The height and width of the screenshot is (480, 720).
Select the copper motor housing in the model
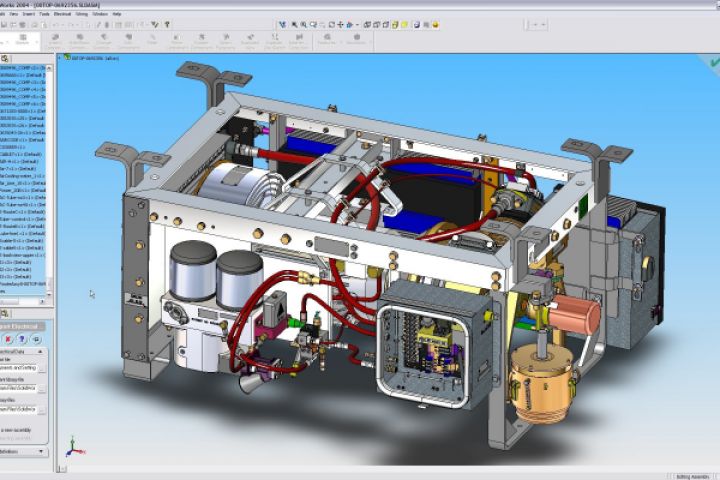pyautogui.click(x=544, y=384)
